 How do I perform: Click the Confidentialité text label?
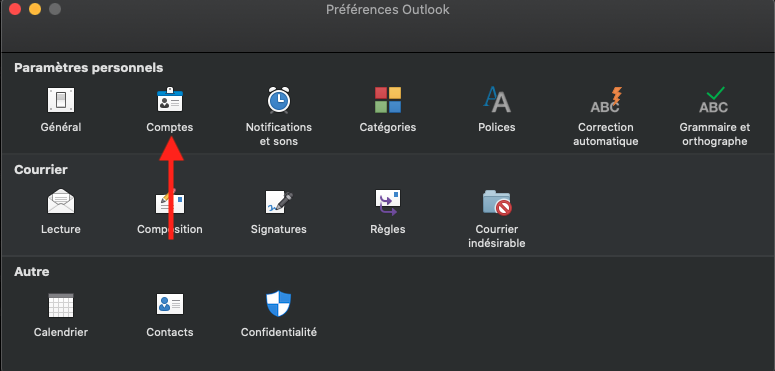(x=279, y=332)
